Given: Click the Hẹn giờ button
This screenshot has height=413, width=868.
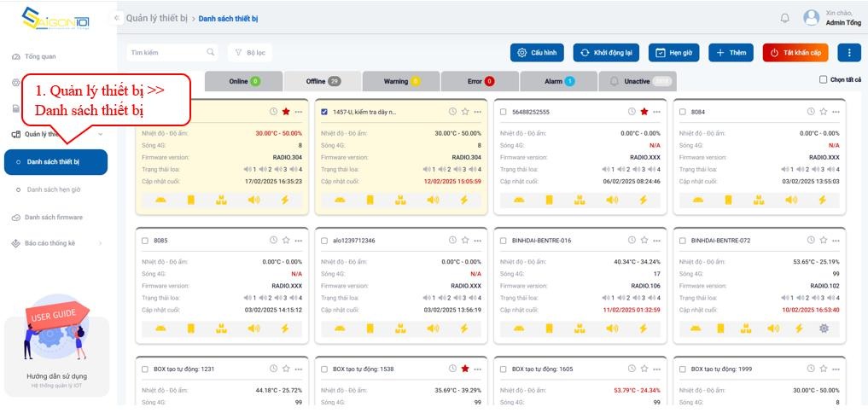Looking at the screenshot, I should coord(673,53).
